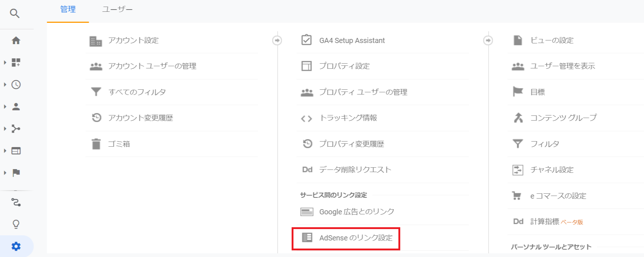The width and height of the screenshot is (644, 257).
Task: Click the history icon beside アカウント変更履歴
Action: pos(96,118)
